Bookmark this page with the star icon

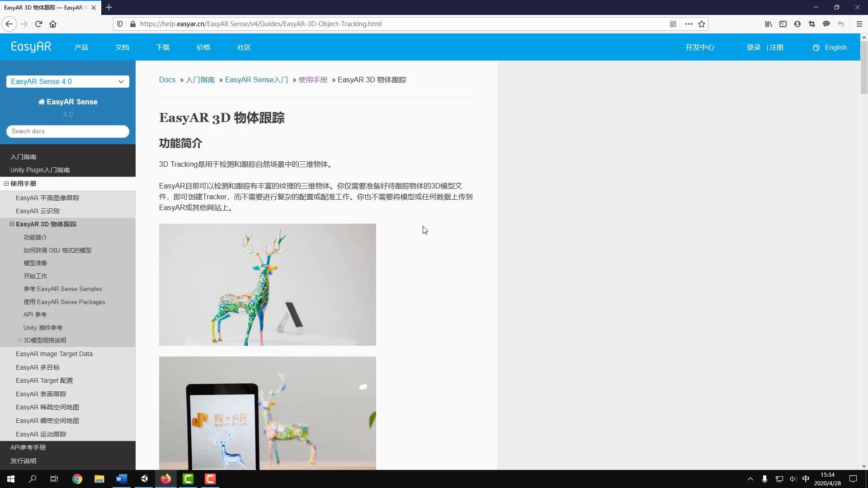(701, 23)
